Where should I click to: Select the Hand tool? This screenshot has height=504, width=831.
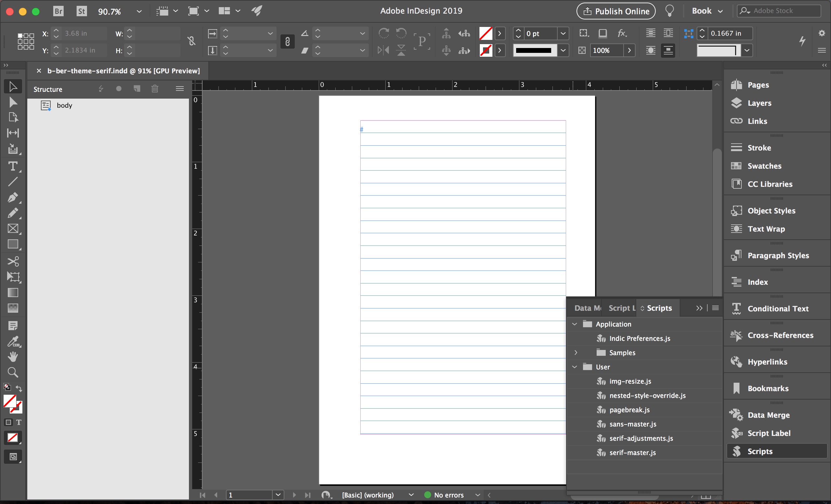pos(13,356)
